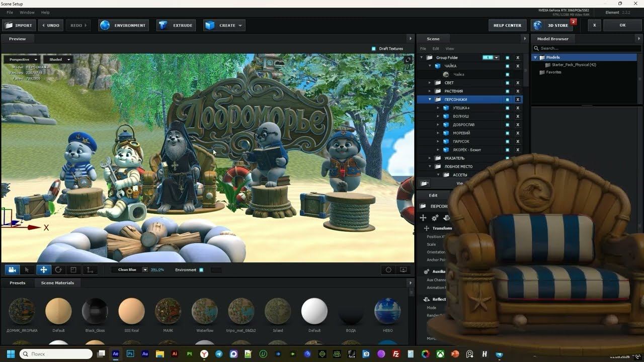Screen dimensions: 644x362
Task: Delete the ВОЛНУШ model with its X
Action: click(x=518, y=116)
